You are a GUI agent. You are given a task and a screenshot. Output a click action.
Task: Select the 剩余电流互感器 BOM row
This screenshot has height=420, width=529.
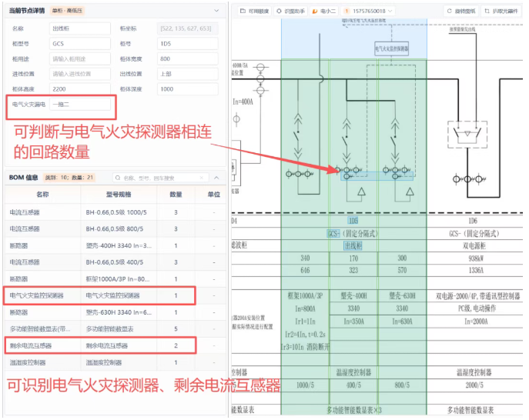pyautogui.click(x=115, y=346)
